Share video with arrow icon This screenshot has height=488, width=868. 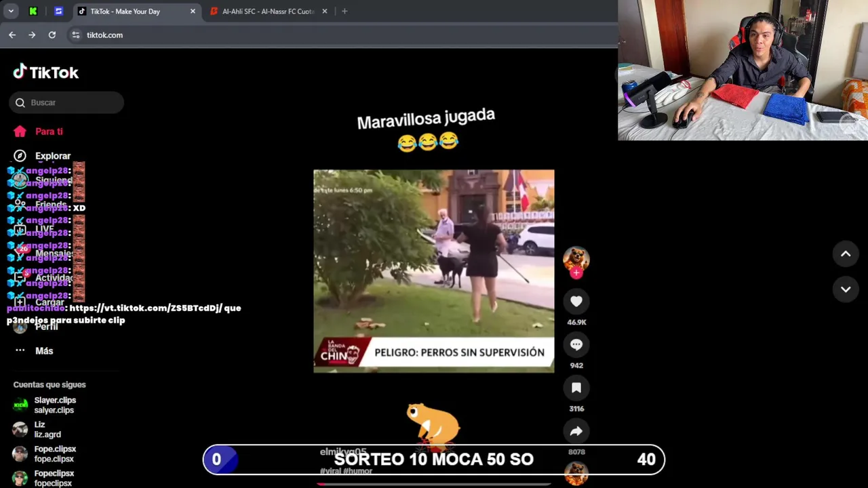[576, 431]
